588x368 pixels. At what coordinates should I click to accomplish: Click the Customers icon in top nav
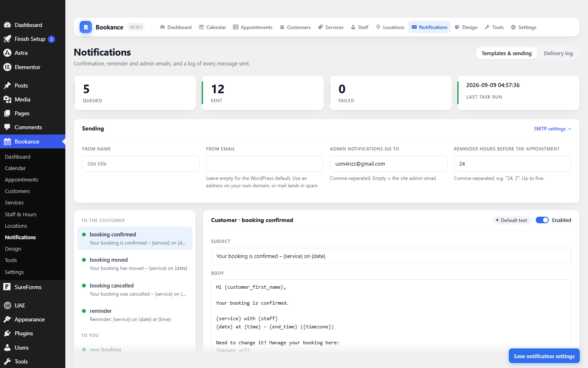[x=282, y=27]
